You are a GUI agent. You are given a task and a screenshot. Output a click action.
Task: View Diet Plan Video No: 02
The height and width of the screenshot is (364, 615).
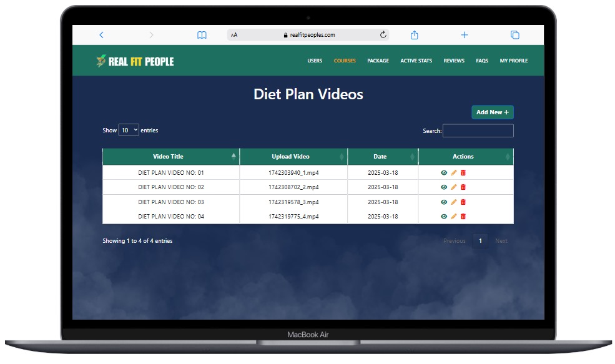coord(444,187)
